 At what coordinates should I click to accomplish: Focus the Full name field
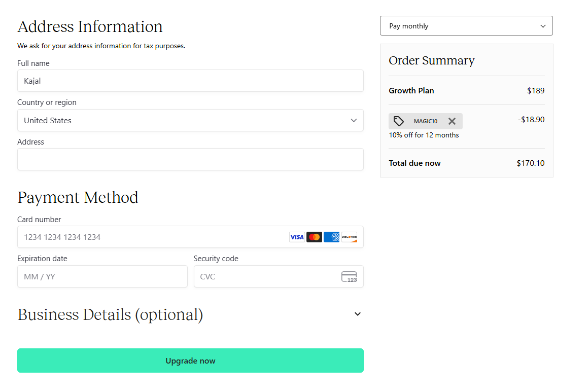(x=190, y=81)
